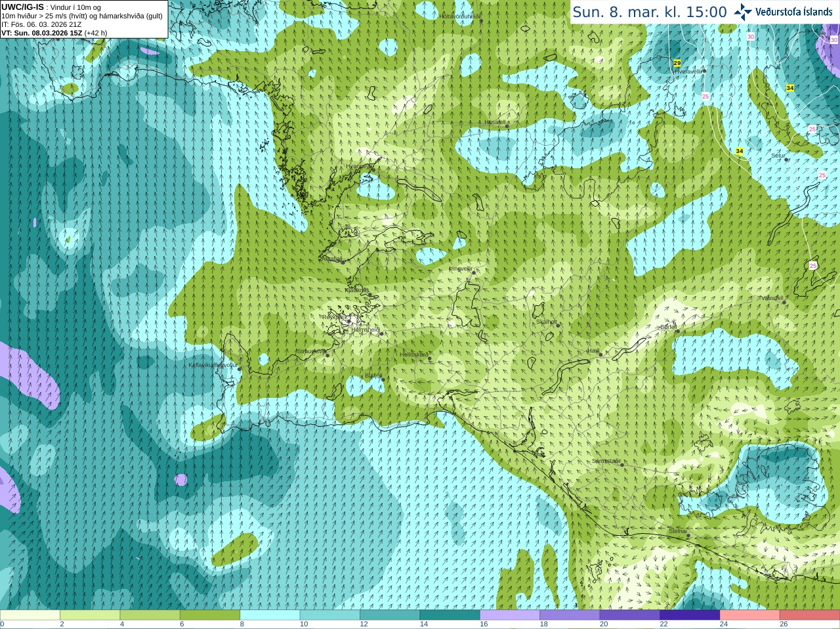The width and height of the screenshot is (840, 629).
Task: Click the Skálholt station label
Action: 547,322
